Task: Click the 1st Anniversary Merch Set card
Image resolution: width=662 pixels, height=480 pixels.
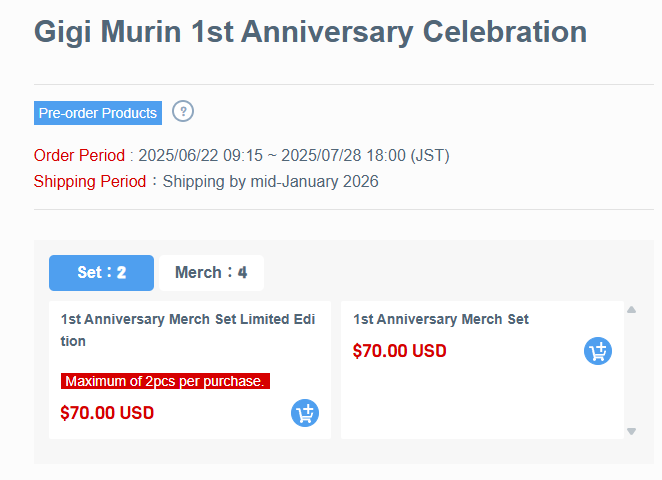Action: pos(482,370)
